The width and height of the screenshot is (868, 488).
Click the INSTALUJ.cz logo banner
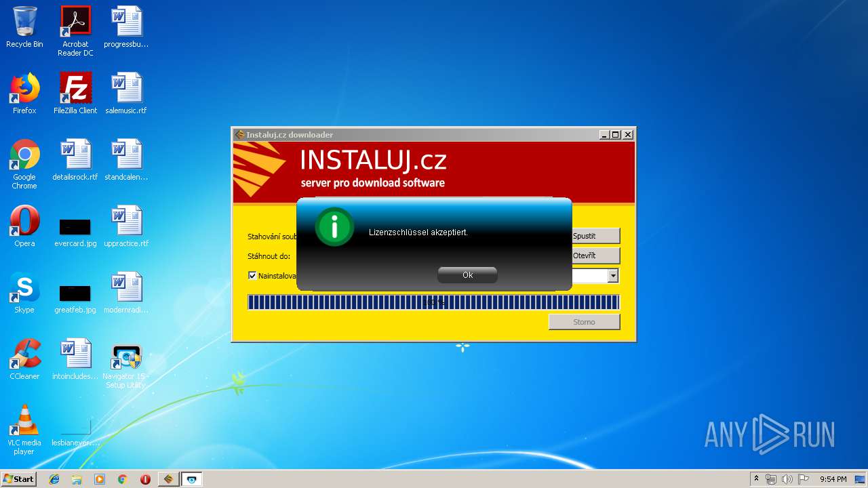434,173
